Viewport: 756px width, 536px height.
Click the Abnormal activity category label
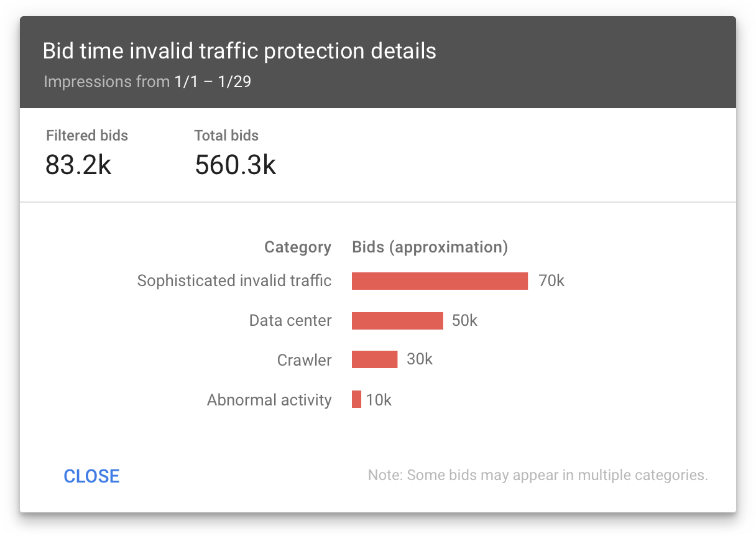click(x=269, y=400)
